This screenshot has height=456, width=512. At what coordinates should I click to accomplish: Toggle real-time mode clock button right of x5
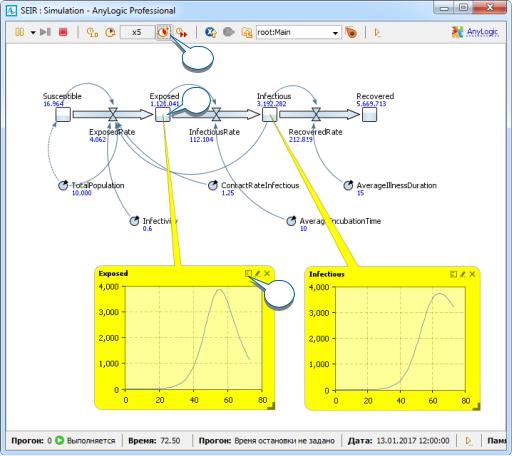(x=163, y=32)
